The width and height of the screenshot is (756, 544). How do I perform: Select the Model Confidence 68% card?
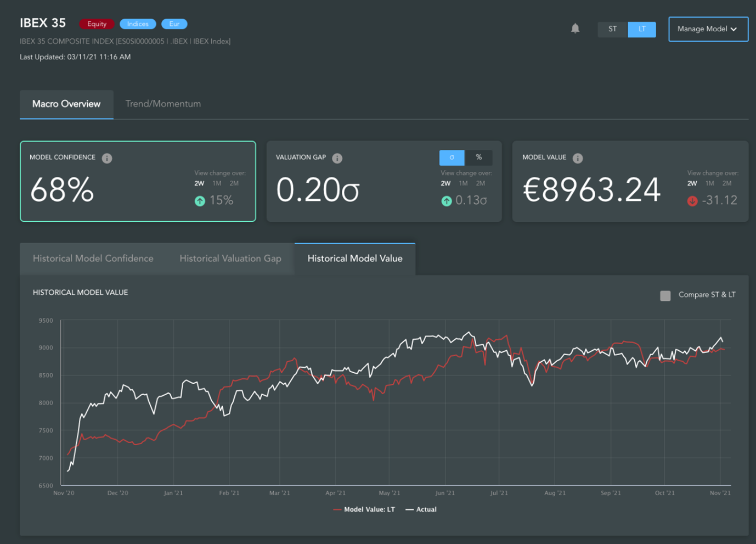(x=138, y=181)
